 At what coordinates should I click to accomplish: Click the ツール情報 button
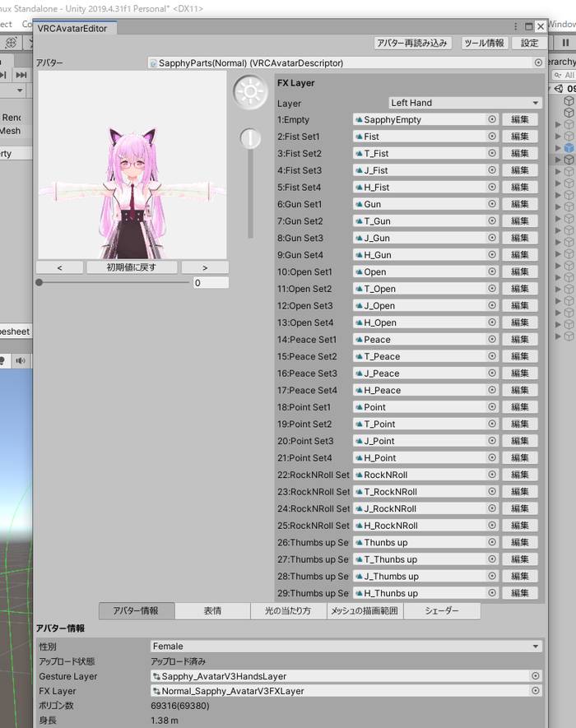484,43
